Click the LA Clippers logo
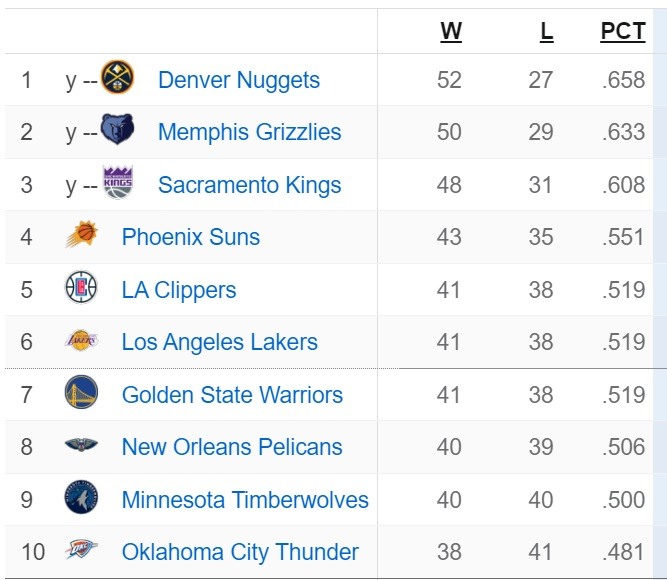The width and height of the screenshot is (667, 580). coord(81,287)
